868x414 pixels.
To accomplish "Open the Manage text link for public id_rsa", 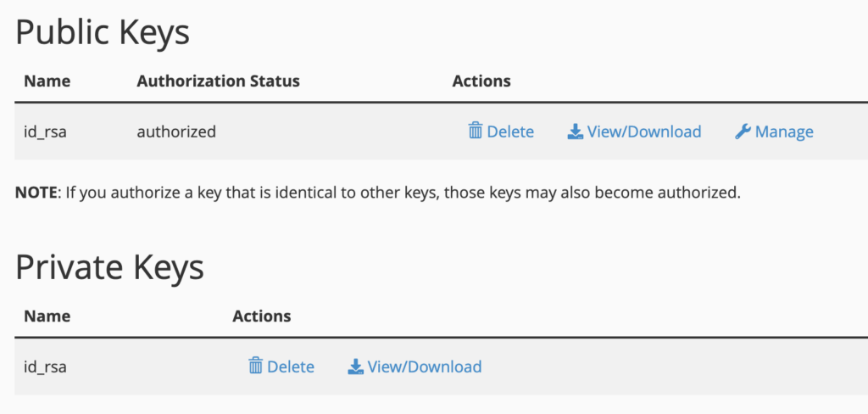I will click(784, 131).
